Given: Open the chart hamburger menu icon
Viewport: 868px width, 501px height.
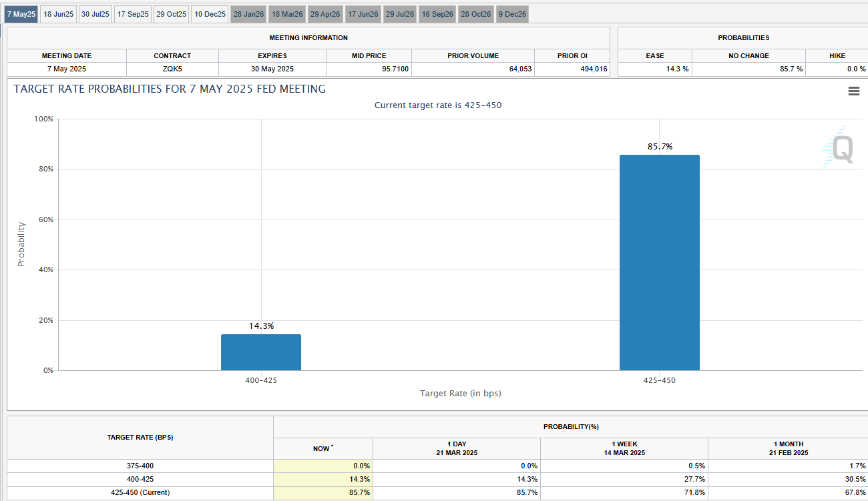Looking at the screenshot, I should (x=853, y=91).
